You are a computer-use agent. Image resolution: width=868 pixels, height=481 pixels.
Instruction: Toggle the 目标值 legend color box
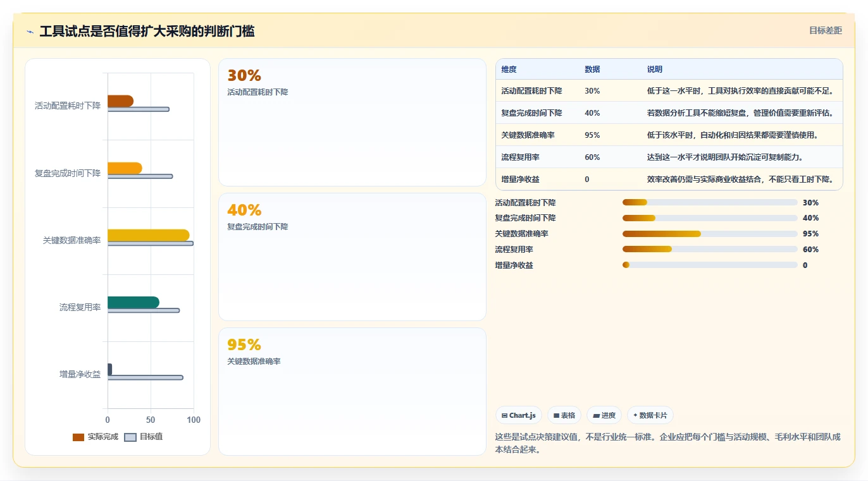pos(130,437)
